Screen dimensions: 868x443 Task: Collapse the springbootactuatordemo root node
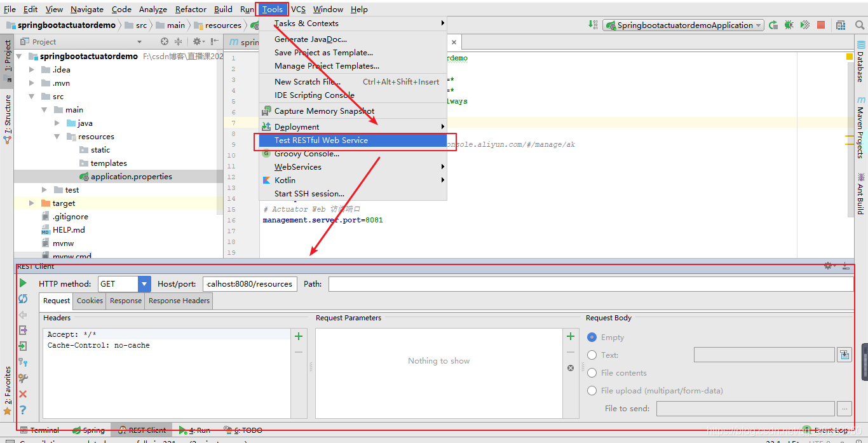(x=18, y=56)
